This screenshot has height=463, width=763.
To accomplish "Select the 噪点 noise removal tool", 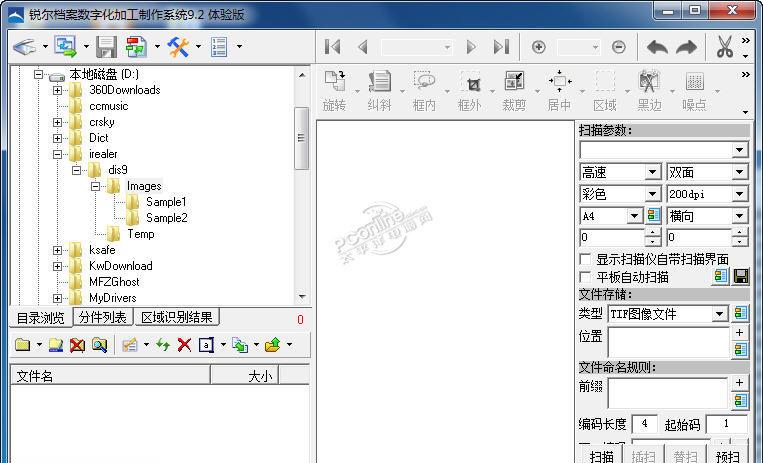I will [x=694, y=91].
